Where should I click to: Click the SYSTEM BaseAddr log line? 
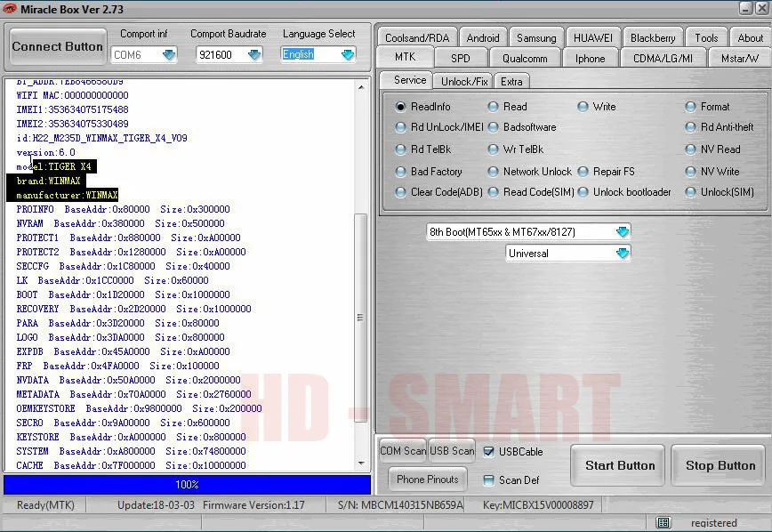[x=131, y=451]
